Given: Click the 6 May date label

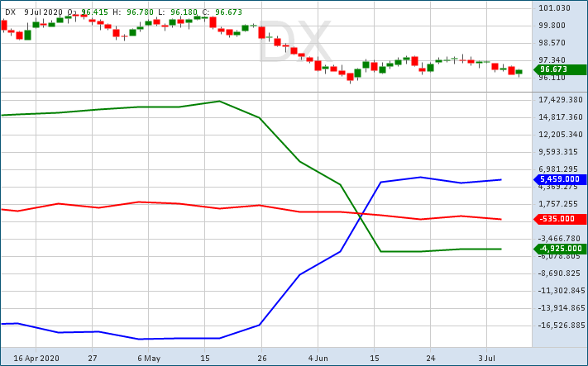Looking at the screenshot, I should coord(149,359).
